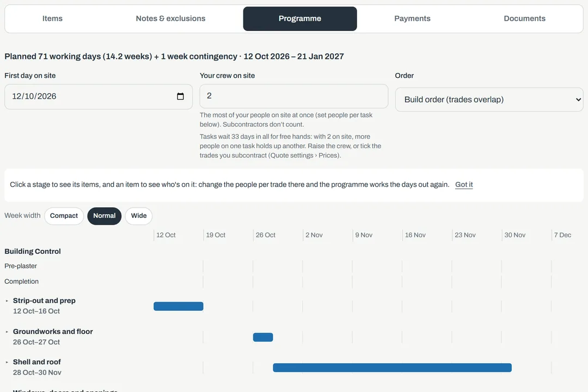Go to the Payments tab
Image resolution: width=588 pixels, height=392 pixels.
point(412,19)
